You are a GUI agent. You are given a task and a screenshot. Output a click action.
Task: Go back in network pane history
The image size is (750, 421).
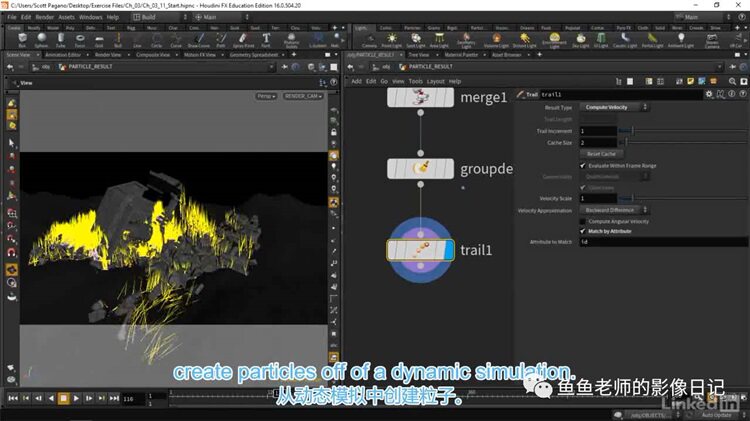point(350,67)
